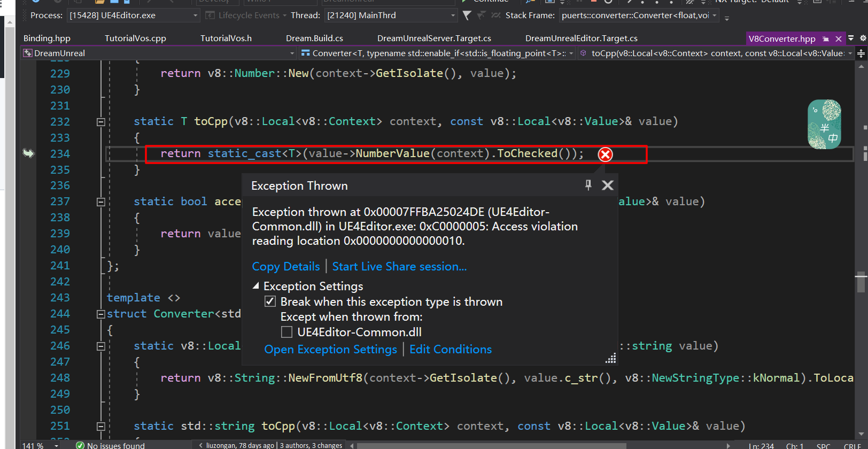
Task: Open the DreamUnreal project scope dropdown
Action: tap(159, 53)
